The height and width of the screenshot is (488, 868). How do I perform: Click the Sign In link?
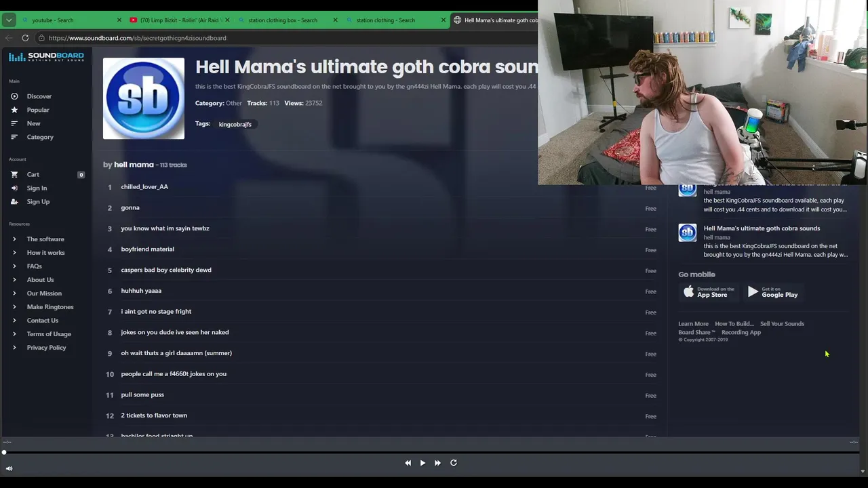37,188
